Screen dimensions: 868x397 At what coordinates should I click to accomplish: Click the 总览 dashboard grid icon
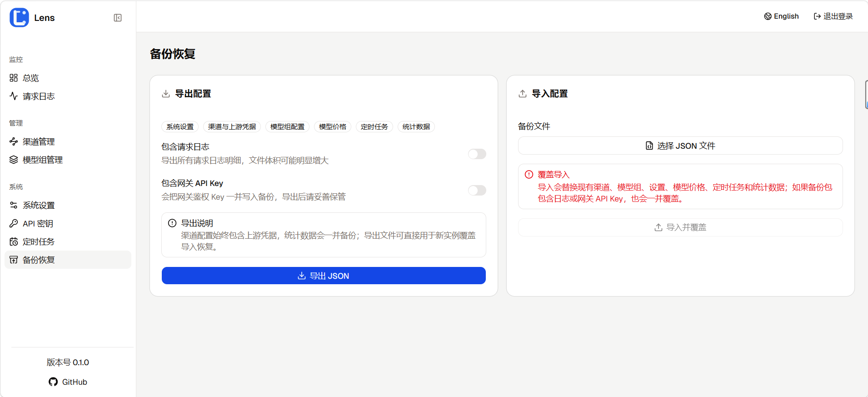pyautogui.click(x=14, y=78)
